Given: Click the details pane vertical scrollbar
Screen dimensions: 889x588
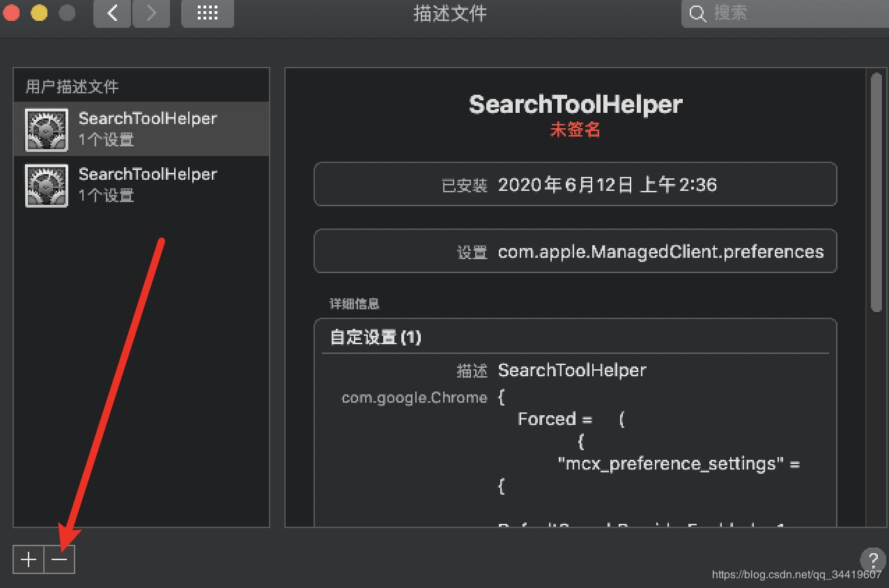Looking at the screenshot, I should (x=876, y=192).
